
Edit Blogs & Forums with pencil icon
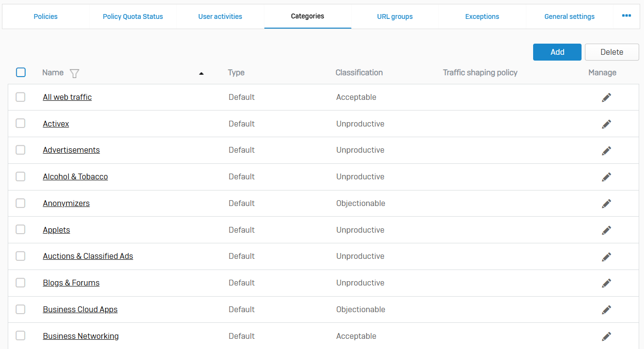[606, 283]
